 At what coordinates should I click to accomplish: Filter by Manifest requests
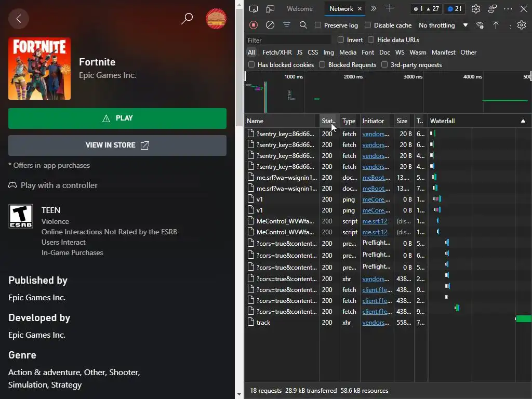(x=444, y=52)
